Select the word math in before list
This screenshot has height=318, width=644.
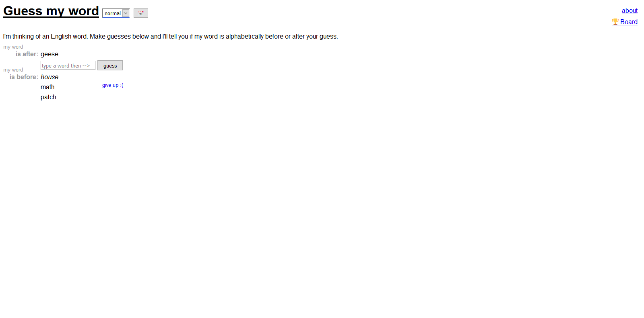point(47,87)
